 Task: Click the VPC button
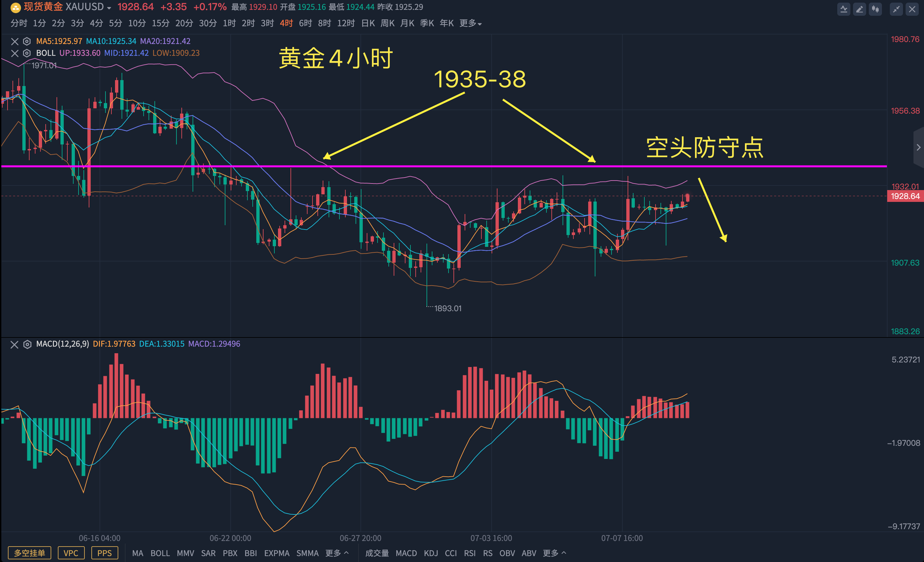[x=71, y=553]
